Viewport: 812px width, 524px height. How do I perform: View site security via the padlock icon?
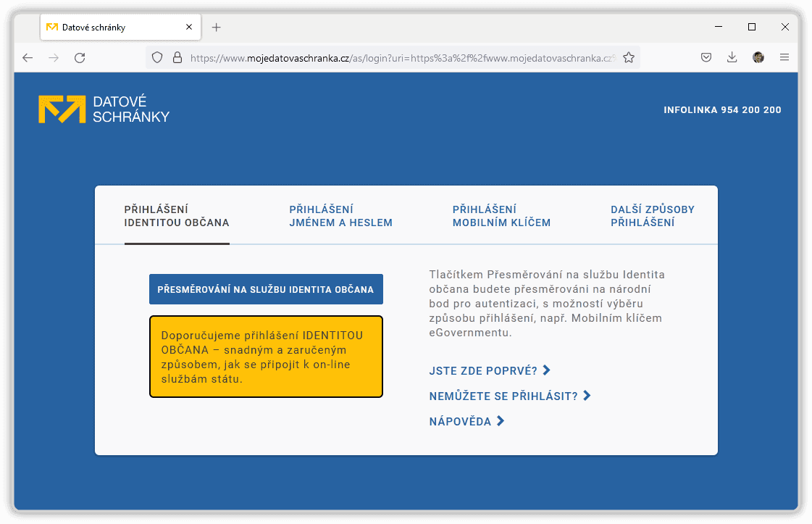coord(177,57)
